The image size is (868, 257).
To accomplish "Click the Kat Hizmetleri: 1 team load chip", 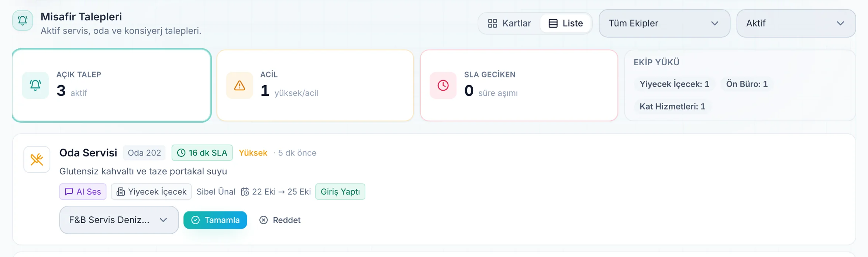I will click(x=672, y=107).
